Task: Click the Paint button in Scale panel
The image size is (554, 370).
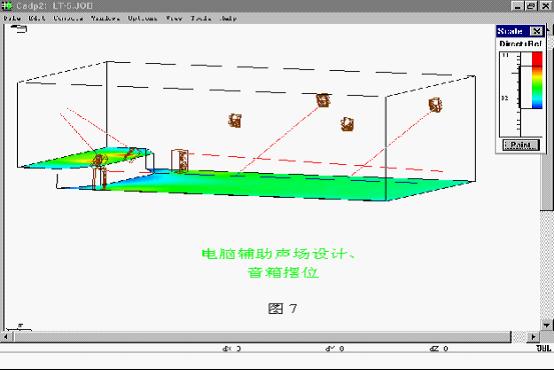Action: (521, 145)
